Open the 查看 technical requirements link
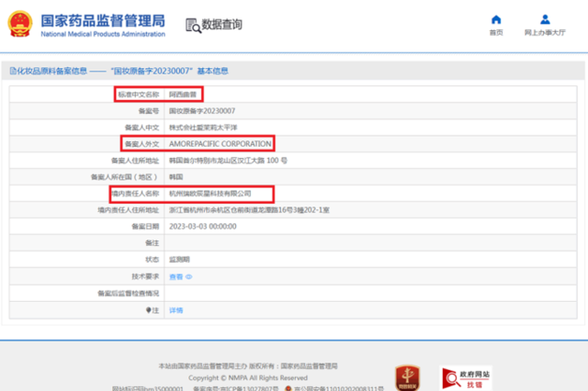This screenshot has width=588, height=391. 175,277
